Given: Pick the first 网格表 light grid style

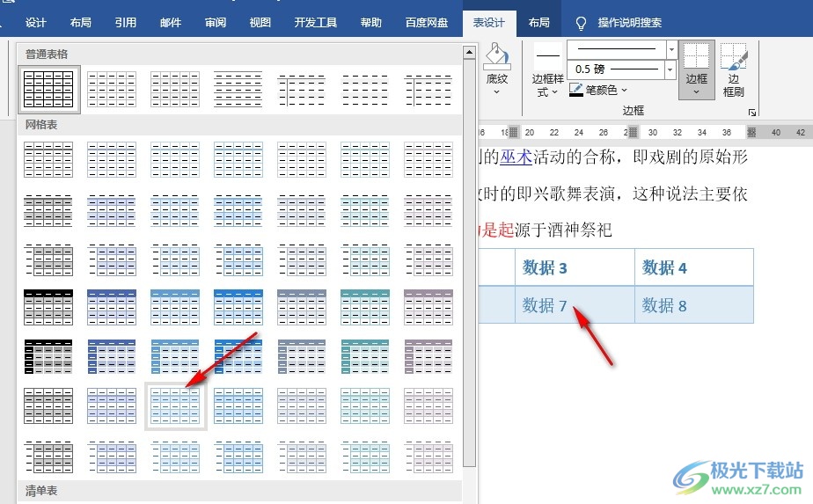Looking at the screenshot, I should (x=48, y=160).
